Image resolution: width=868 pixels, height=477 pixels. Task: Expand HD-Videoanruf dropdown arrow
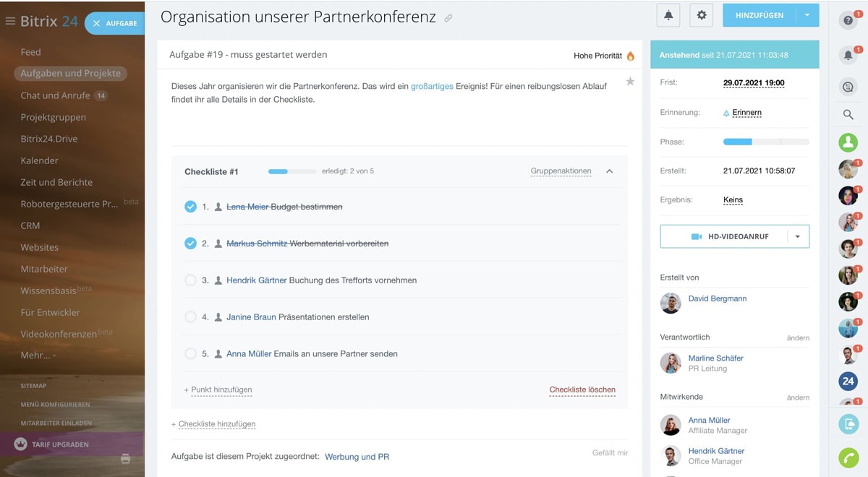(797, 236)
